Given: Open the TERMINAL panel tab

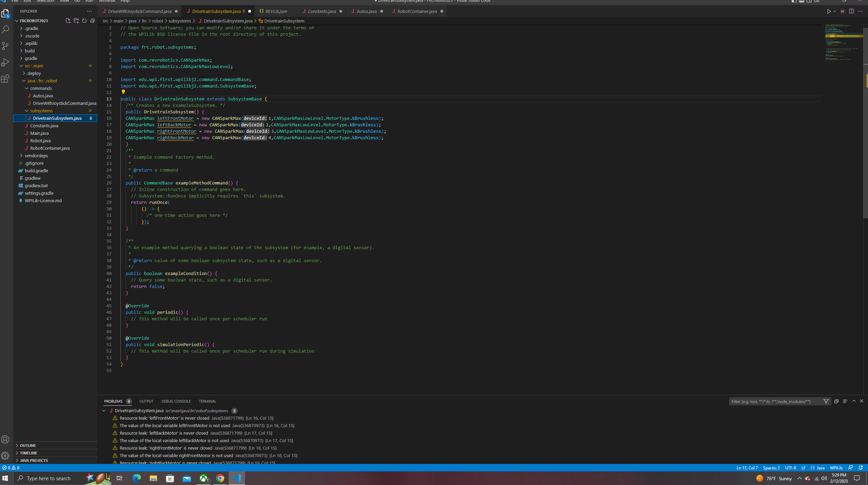Looking at the screenshot, I should tap(207, 401).
